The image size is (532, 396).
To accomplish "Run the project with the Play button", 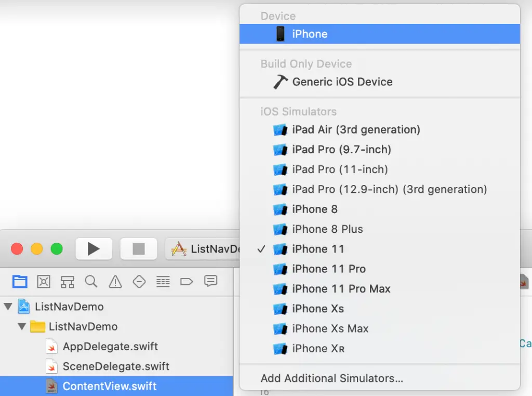I will pyautogui.click(x=94, y=249).
